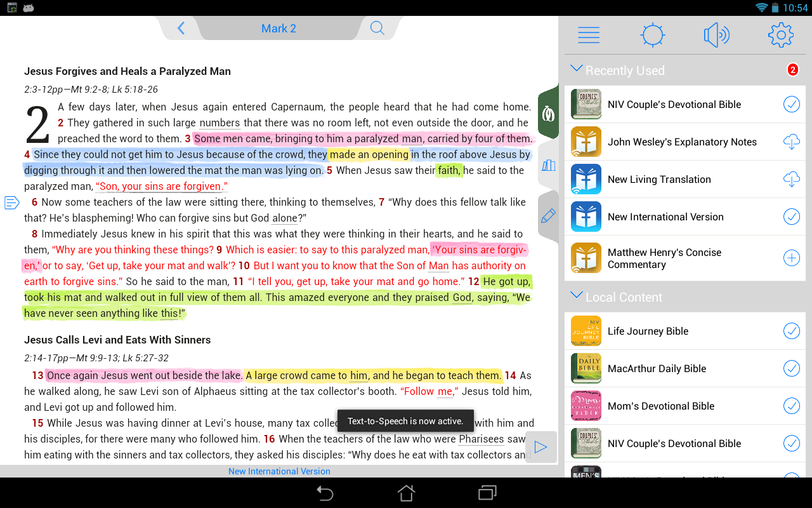Select the 'New Living Translation' title

click(x=659, y=180)
